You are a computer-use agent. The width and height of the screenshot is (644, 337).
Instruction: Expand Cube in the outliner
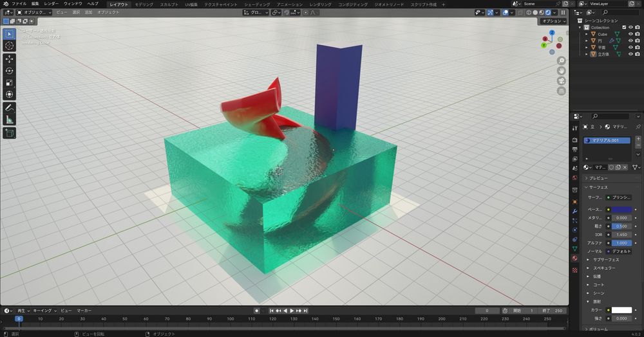tap(587, 34)
